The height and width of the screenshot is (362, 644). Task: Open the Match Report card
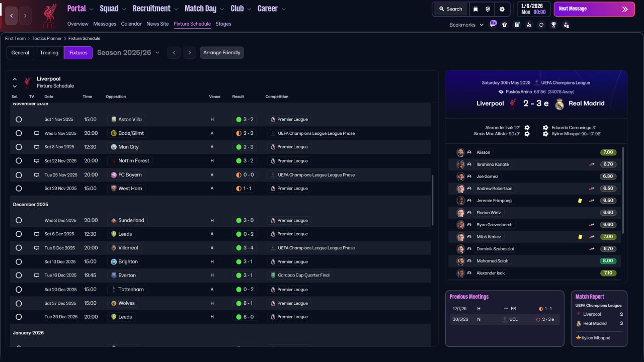(599, 318)
